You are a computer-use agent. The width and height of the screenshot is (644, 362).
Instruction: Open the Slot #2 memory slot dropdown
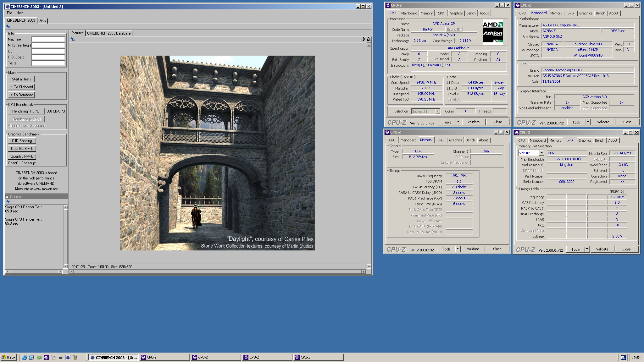(x=542, y=153)
